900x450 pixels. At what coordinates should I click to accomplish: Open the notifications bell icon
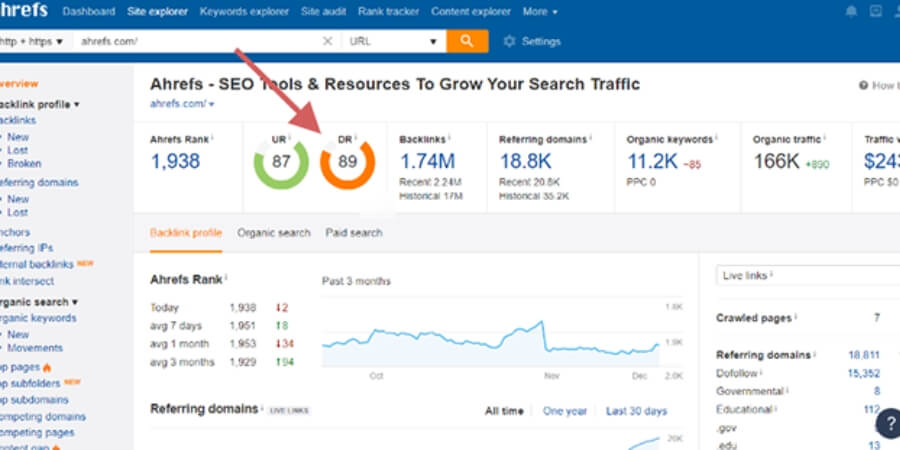(852, 11)
